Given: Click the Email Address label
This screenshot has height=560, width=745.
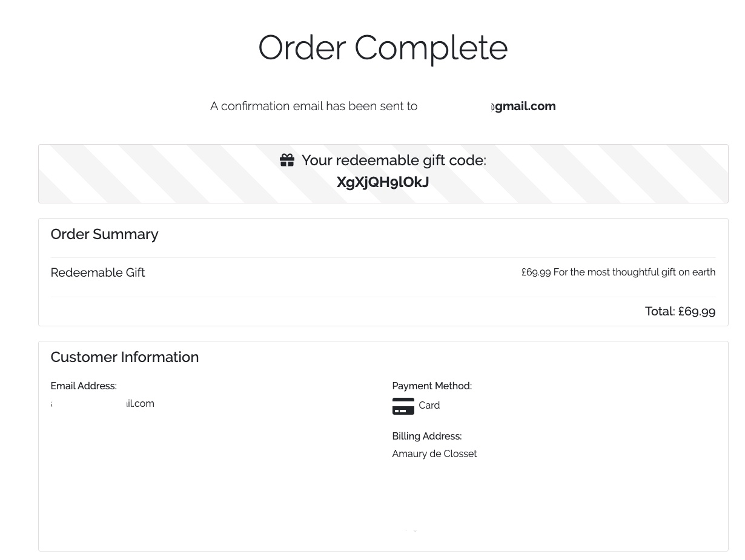Looking at the screenshot, I should point(84,386).
